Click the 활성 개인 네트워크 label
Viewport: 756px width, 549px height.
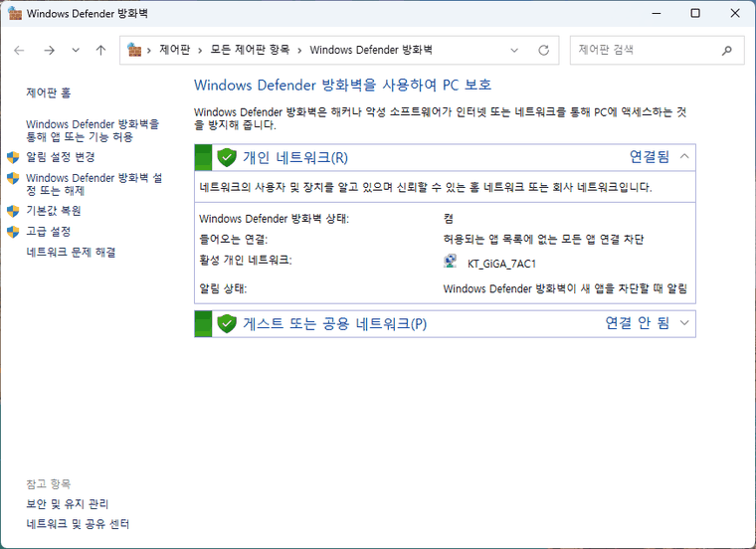click(x=246, y=261)
